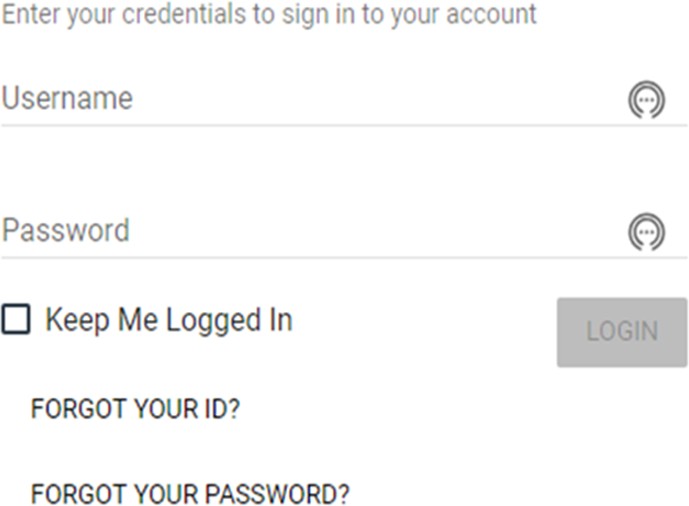Open autofill circle icon beside Username
Viewport: 689px width, 506px height.
click(x=646, y=100)
